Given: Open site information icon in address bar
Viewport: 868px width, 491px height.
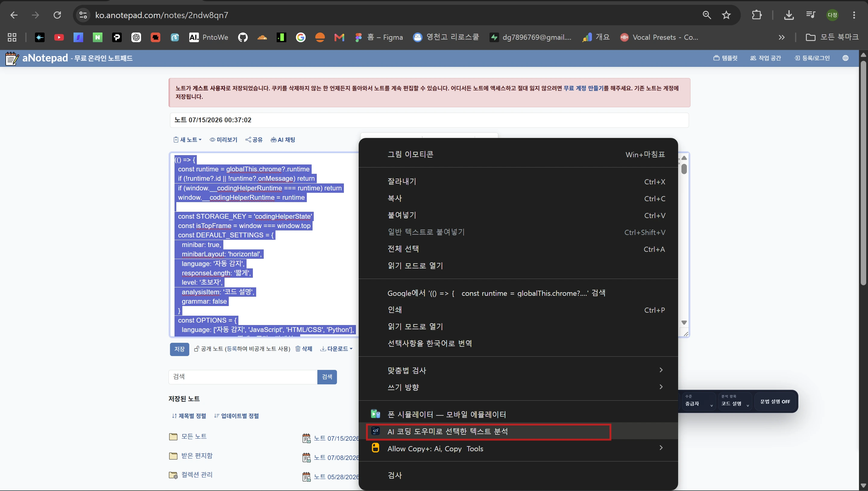Looking at the screenshot, I should [x=83, y=15].
